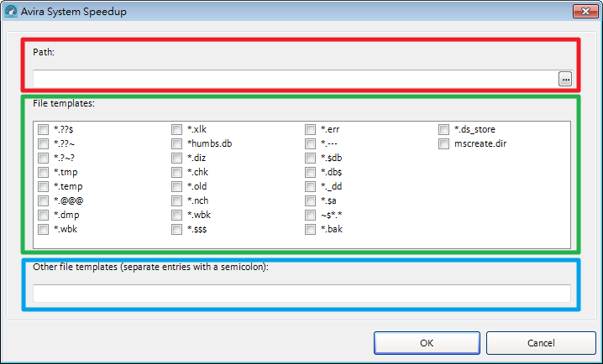603x364 pixels.
Task: Tick the *.old file template
Action: 177,186
